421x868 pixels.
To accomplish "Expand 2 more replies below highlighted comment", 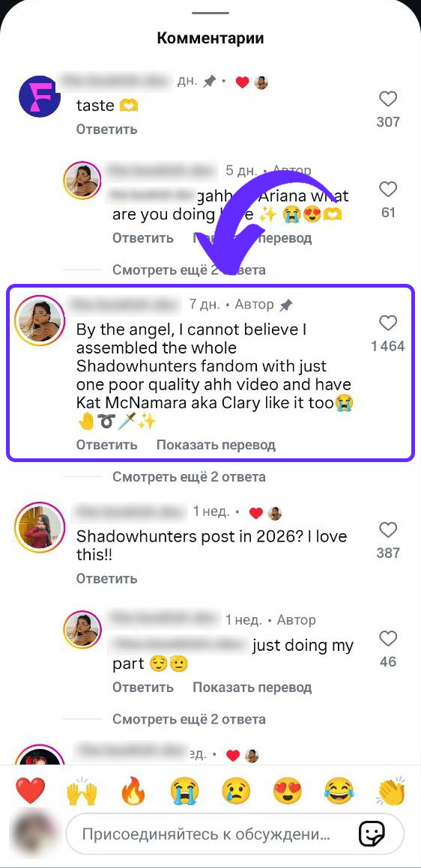I will (189, 476).
